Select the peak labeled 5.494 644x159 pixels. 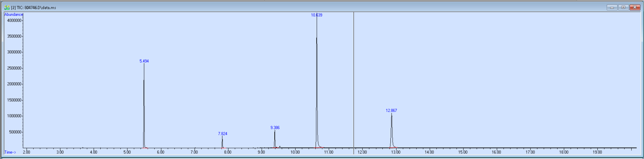pos(144,61)
